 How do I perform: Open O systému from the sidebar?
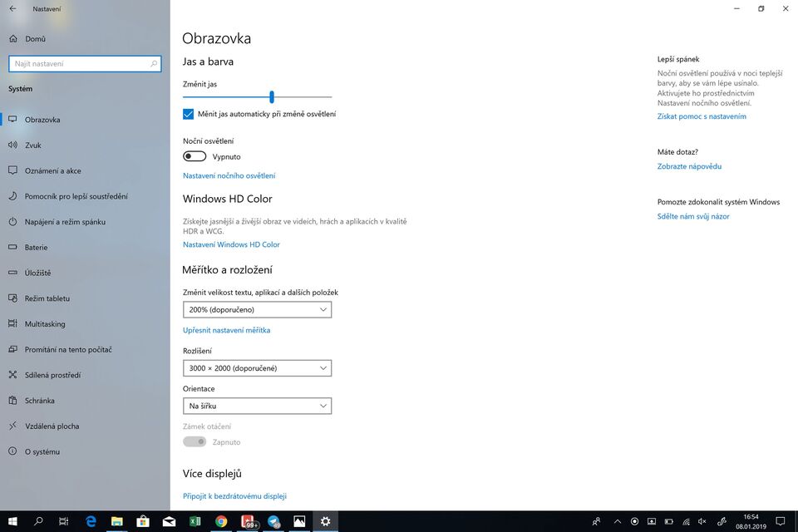(x=39, y=451)
